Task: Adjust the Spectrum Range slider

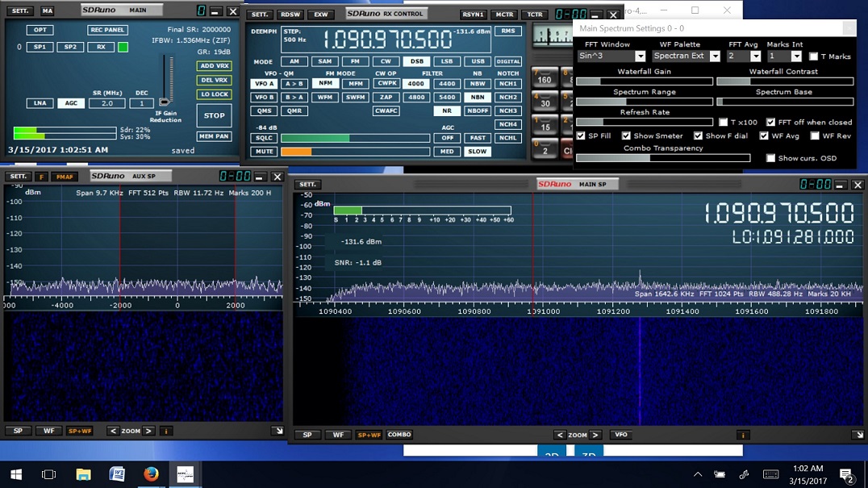Action: pyautogui.click(x=645, y=102)
